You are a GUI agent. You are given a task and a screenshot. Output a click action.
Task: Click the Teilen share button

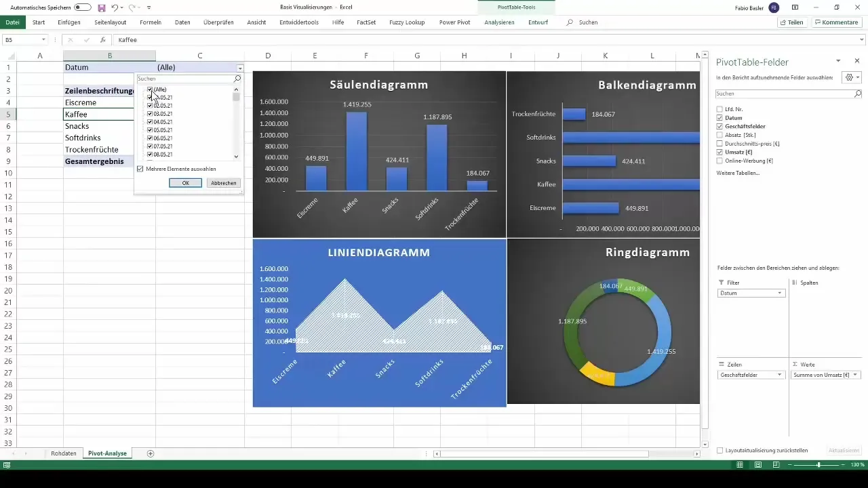(x=792, y=22)
